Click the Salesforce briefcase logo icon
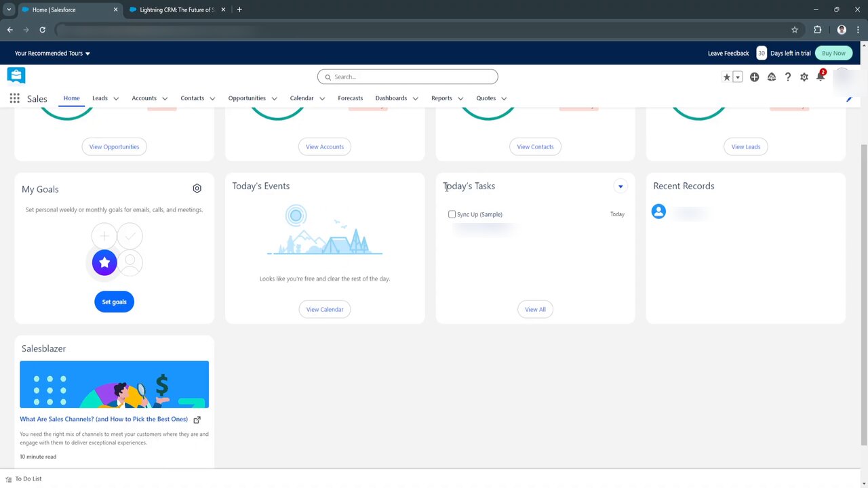868x488 pixels. [x=16, y=75]
